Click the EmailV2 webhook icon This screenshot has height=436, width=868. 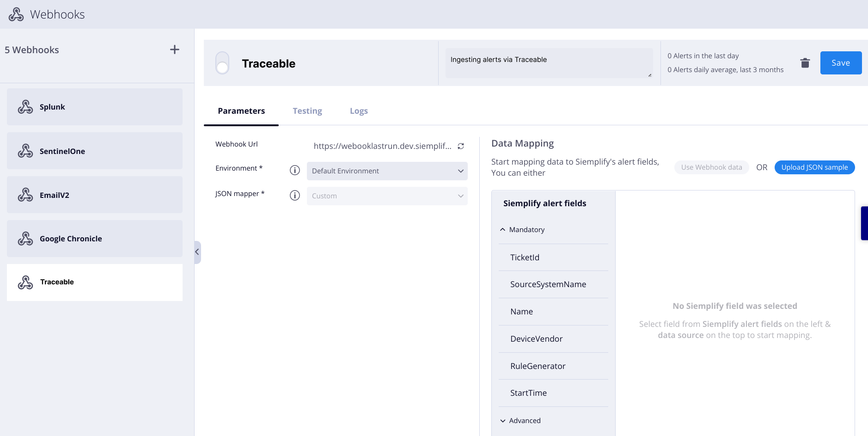pos(25,195)
